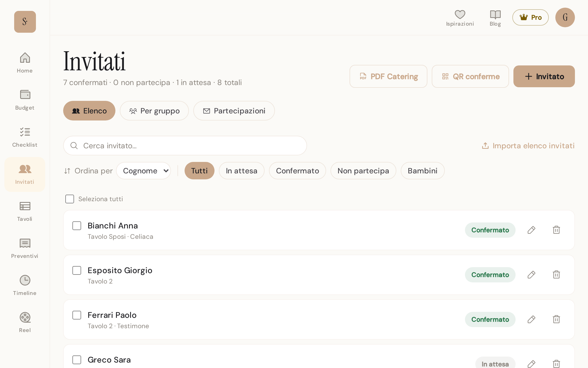The image size is (588, 368).
Task: Open the Blog book icon
Action: [x=495, y=14]
